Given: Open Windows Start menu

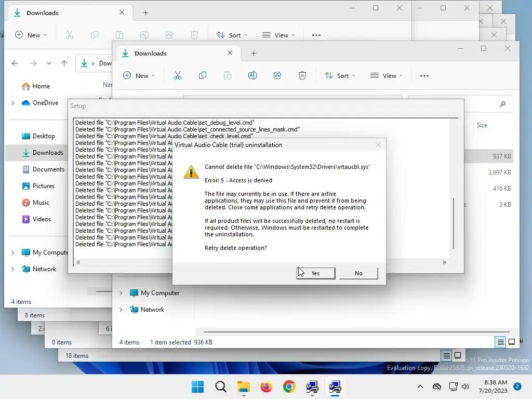Looking at the screenshot, I should tap(197, 387).
